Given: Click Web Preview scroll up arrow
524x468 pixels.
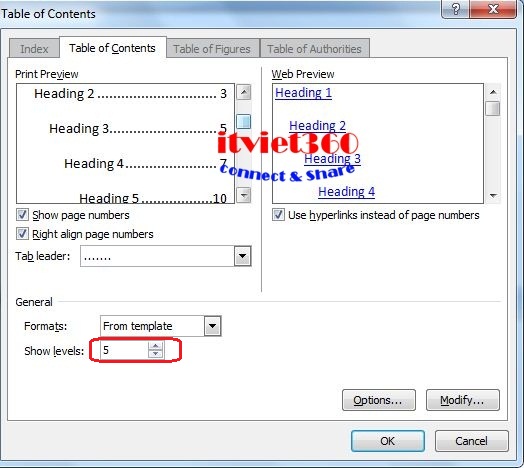Looking at the screenshot, I should point(493,92).
